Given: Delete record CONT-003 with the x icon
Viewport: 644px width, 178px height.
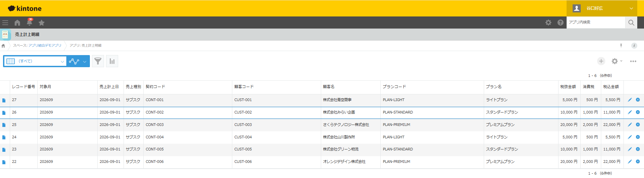Looking at the screenshot, I should tap(638, 125).
